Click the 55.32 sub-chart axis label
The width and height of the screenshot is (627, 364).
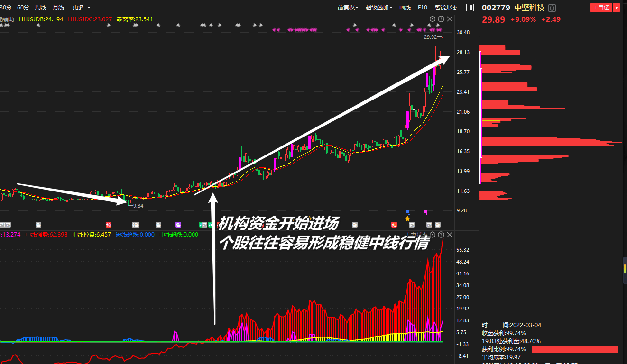(x=463, y=250)
